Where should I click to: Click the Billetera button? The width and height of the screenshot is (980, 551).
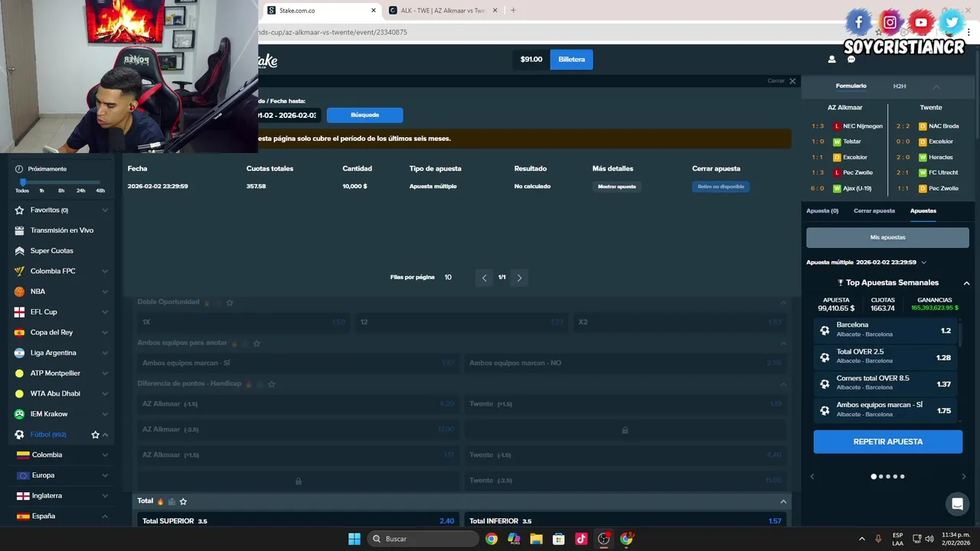click(x=571, y=60)
